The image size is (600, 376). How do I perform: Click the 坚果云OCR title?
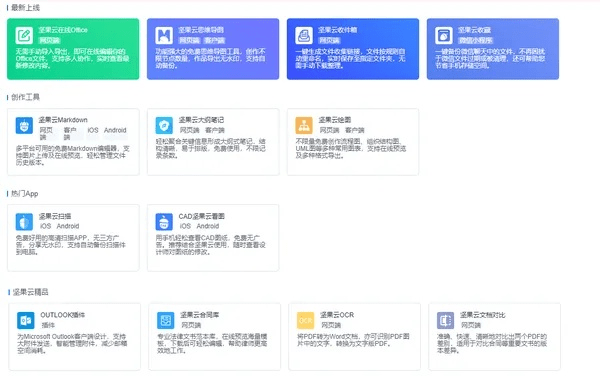[x=337, y=315]
